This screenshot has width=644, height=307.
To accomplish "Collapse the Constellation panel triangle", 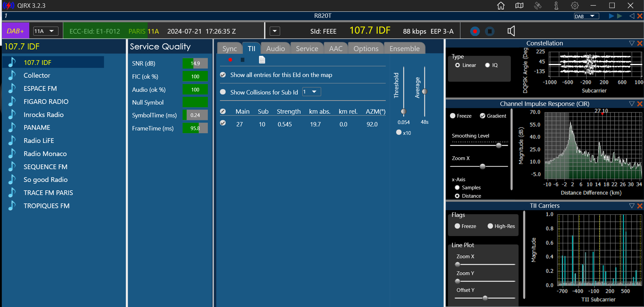I will pos(632,43).
